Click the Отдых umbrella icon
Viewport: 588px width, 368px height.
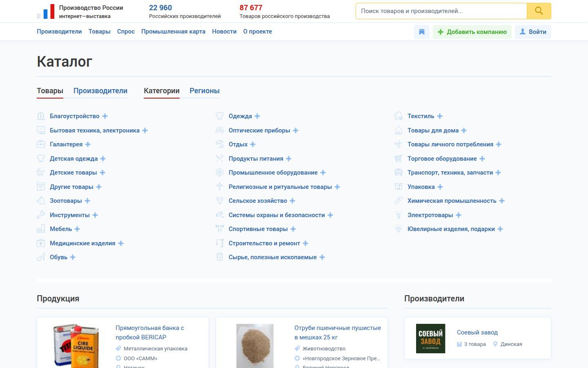click(x=220, y=144)
